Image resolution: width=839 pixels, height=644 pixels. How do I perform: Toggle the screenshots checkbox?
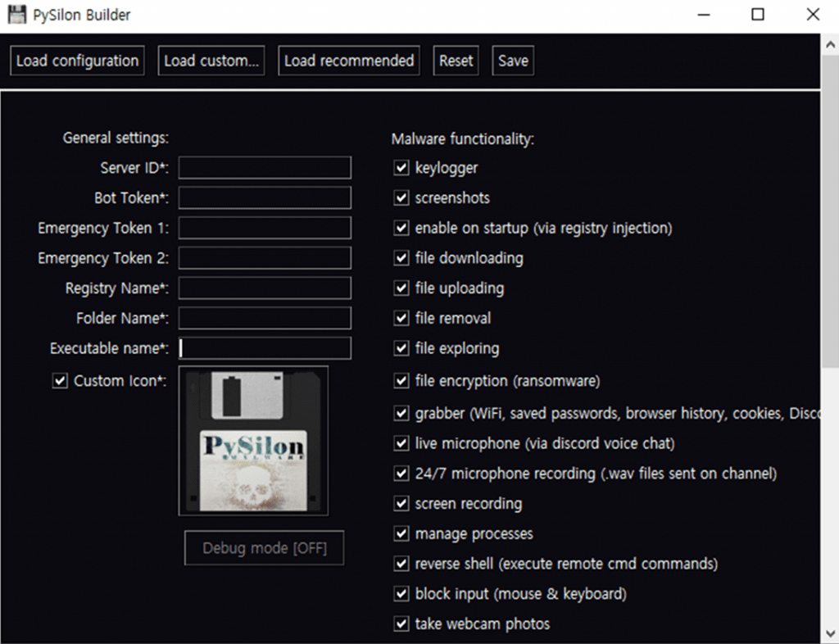[401, 198]
